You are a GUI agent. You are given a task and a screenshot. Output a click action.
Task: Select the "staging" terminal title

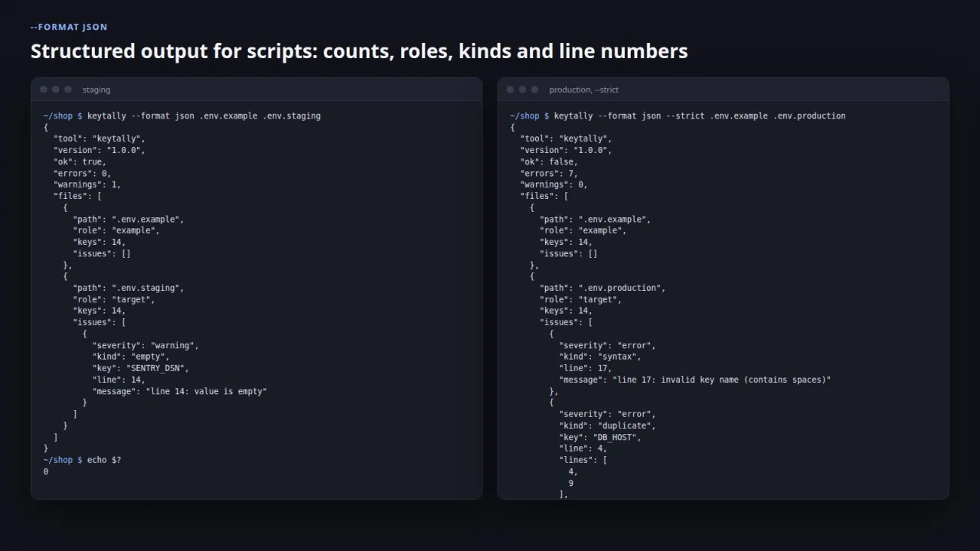pos(96,90)
